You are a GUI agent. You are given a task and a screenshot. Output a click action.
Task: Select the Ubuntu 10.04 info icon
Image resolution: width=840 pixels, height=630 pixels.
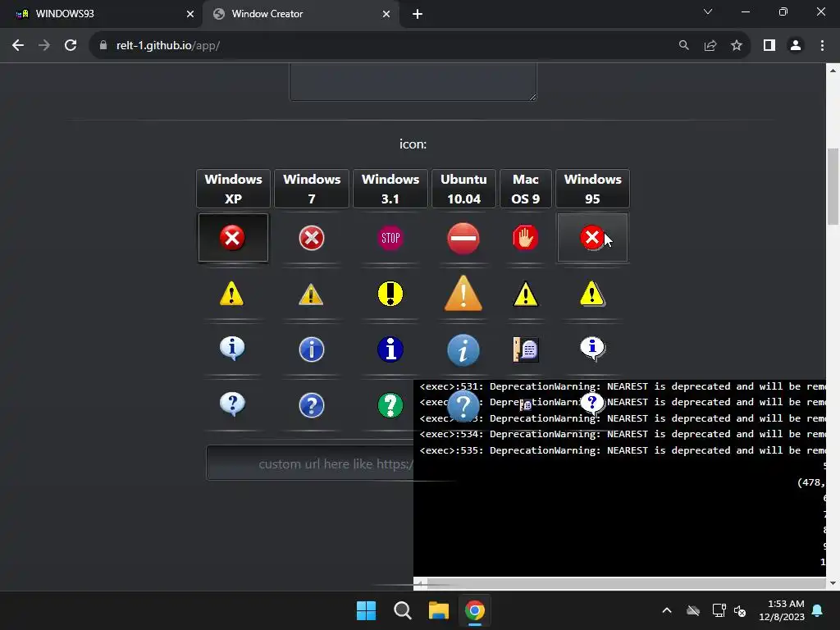[x=463, y=350]
